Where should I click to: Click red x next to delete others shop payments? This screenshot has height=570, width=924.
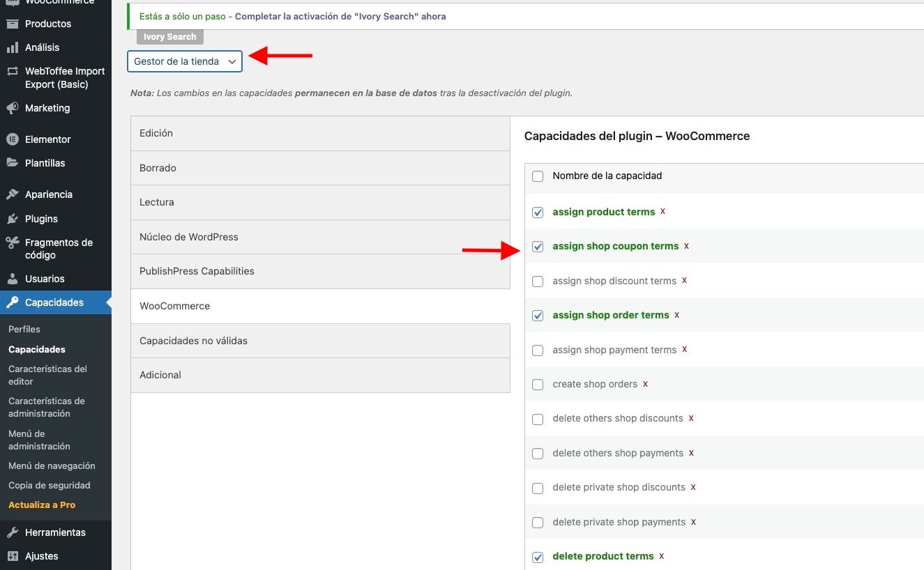[691, 453]
